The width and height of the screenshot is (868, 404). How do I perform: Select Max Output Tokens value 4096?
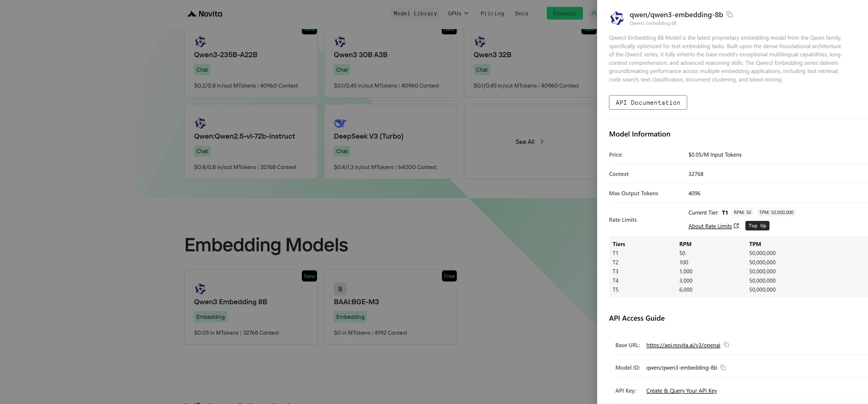tap(694, 193)
